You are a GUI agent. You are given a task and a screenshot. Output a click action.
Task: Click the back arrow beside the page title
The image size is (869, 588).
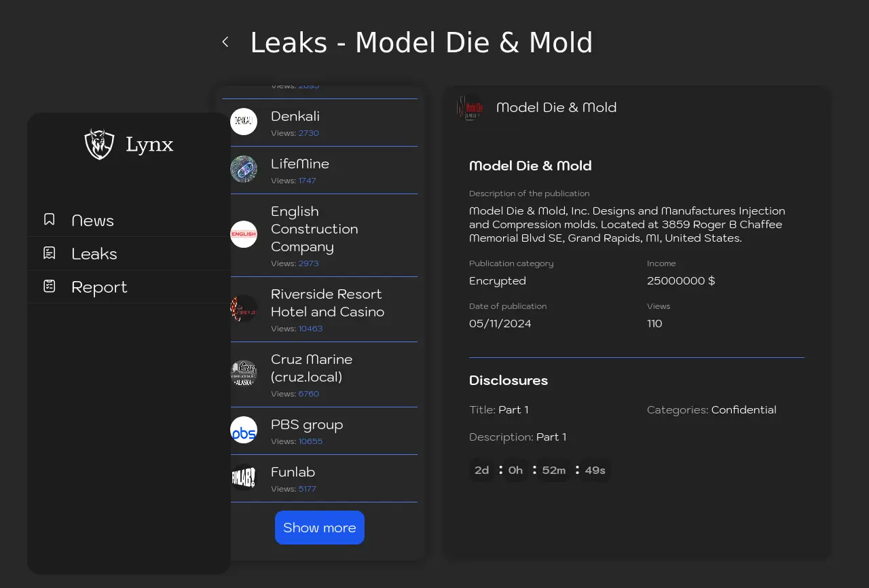click(225, 42)
